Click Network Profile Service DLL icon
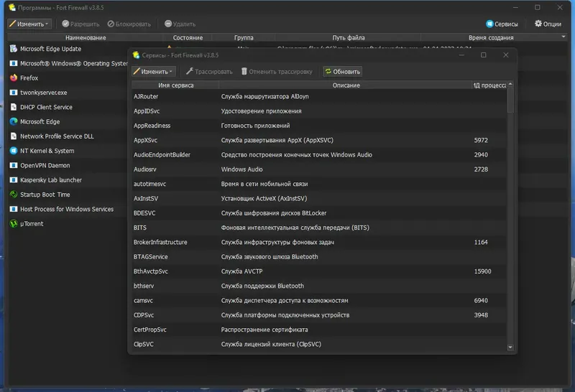This screenshot has width=575, height=392. coord(14,136)
